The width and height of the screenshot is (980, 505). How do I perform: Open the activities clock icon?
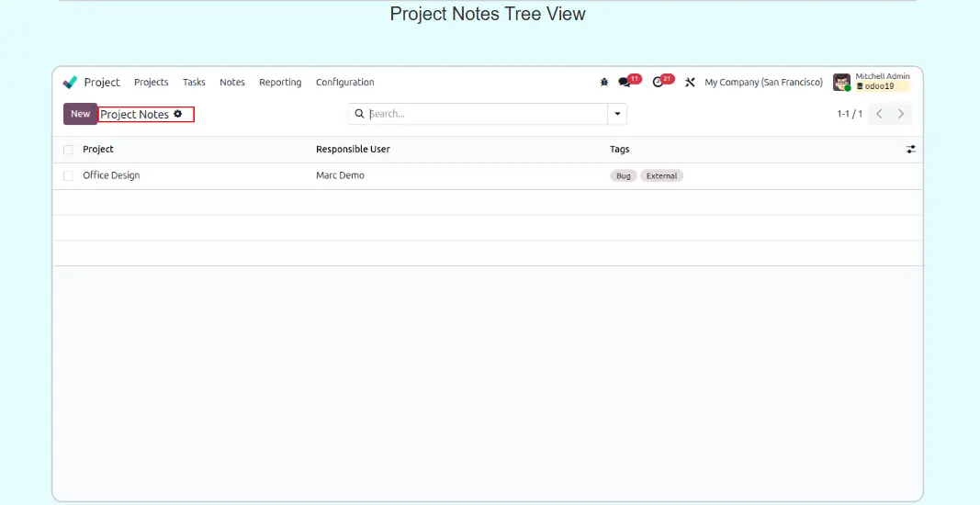(658, 83)
